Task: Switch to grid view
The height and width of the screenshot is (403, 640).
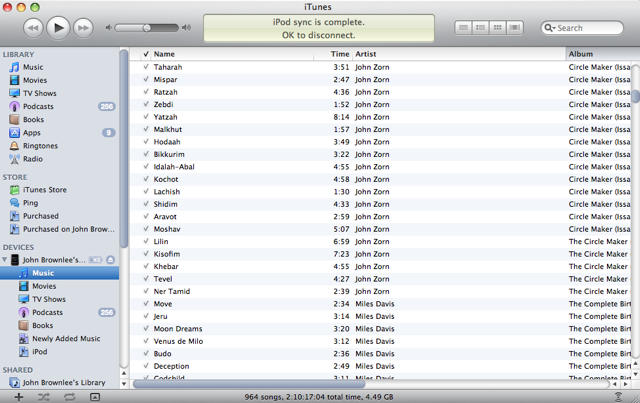Action: (x=498, y=27)
